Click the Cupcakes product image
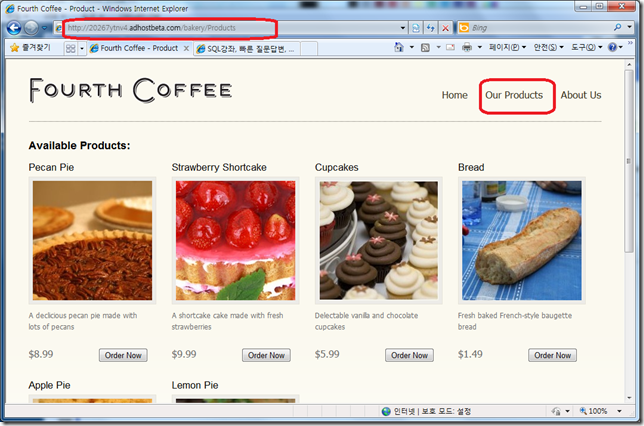644x426 pixels. [x=379, y=240]
